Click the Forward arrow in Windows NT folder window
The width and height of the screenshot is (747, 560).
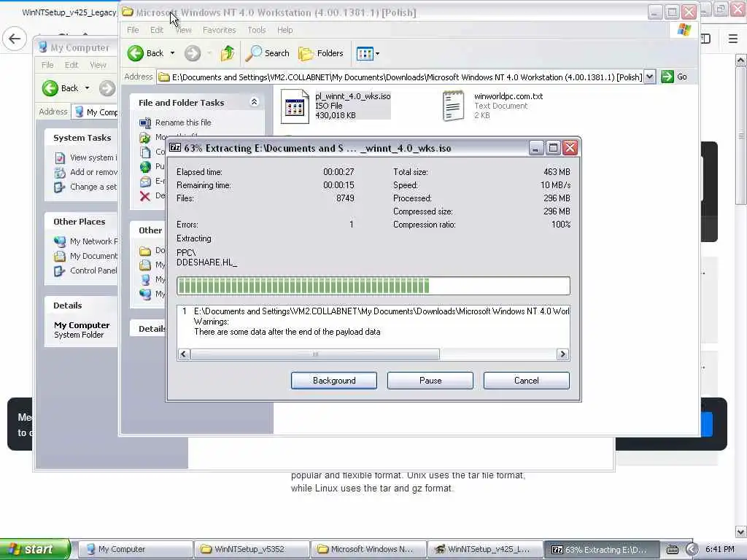(193, 53)
